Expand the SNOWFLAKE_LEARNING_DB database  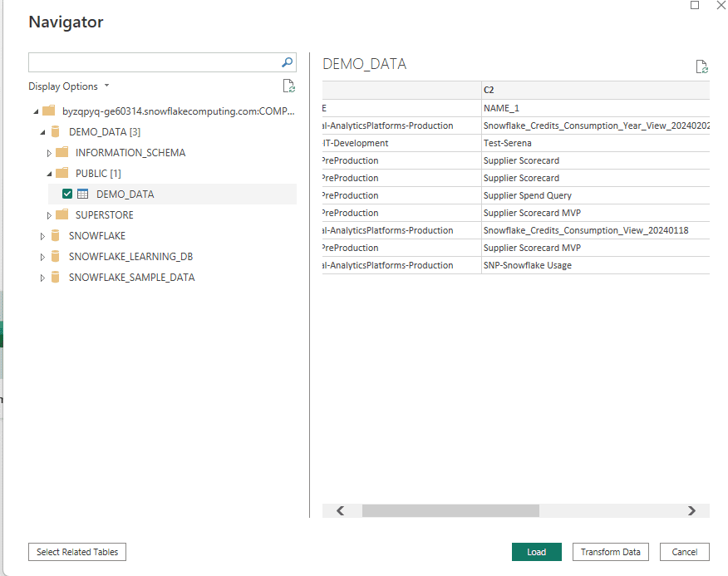(42, 257)
